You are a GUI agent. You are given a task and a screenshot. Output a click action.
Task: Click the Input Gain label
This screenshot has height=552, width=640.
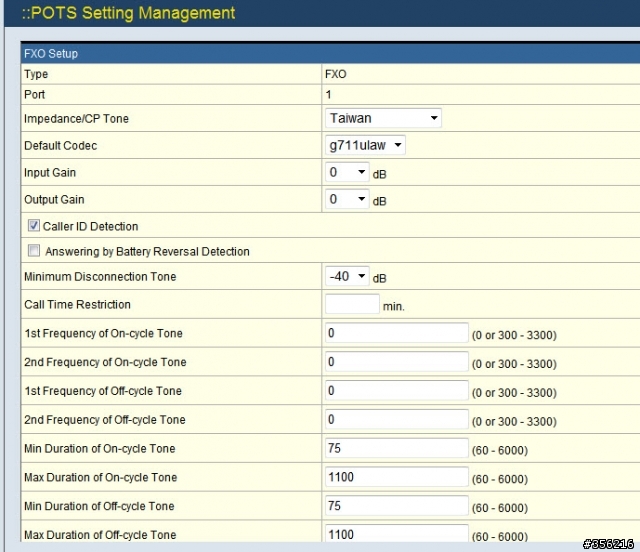50,172
